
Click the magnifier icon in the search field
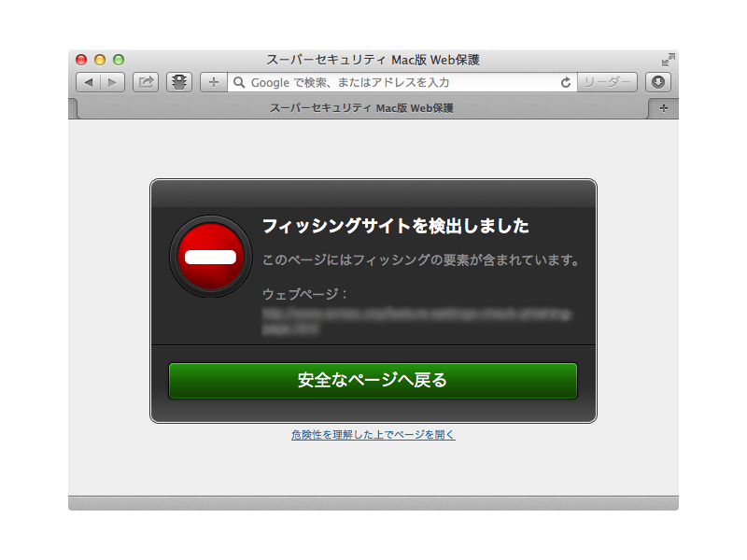[239, 83]
